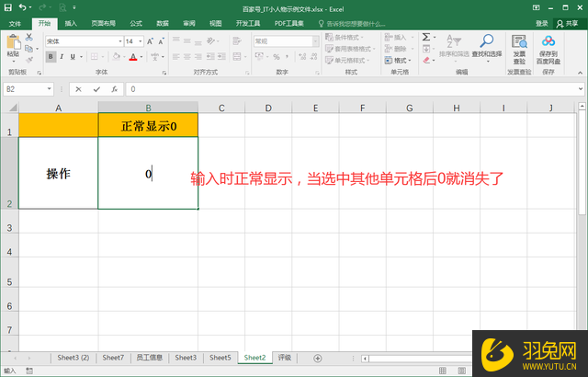The height and width of the screenshot is (377, 588).
Task: Toggle align text right
Action: pos(198,57)
